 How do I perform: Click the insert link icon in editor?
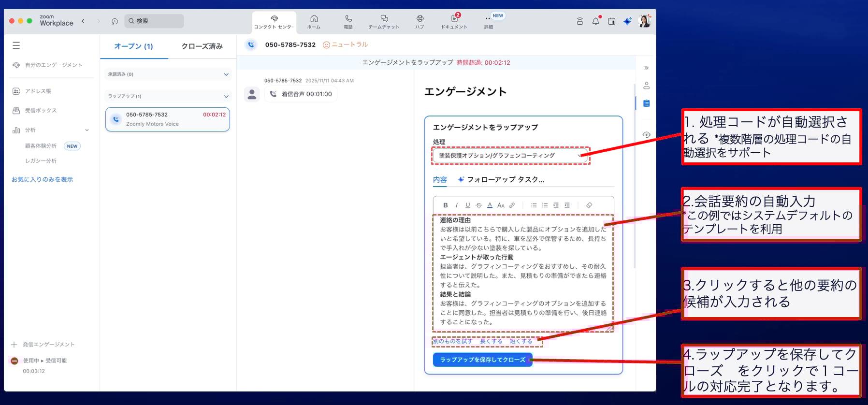coord(512,205)
